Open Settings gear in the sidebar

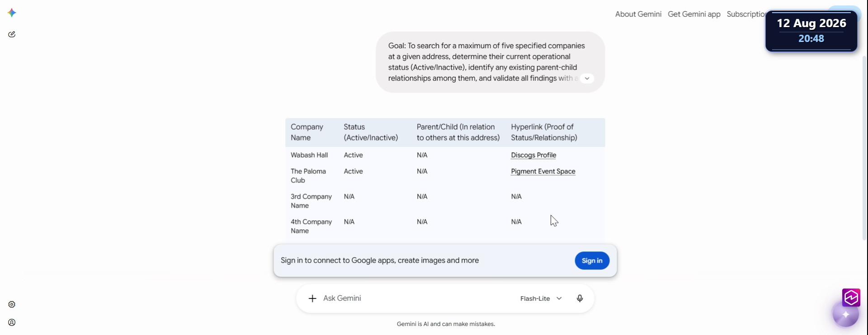pos(12,304)
